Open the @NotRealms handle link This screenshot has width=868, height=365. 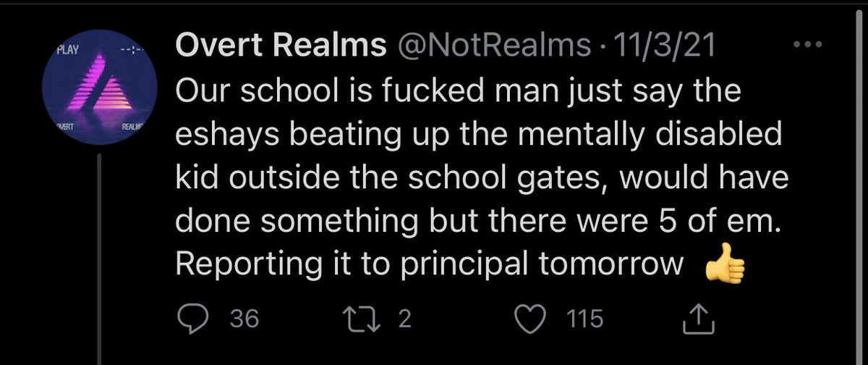pos(492,47)
